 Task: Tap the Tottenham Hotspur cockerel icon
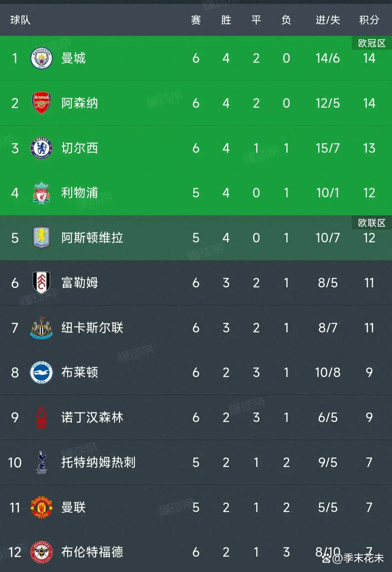(41, 462)
